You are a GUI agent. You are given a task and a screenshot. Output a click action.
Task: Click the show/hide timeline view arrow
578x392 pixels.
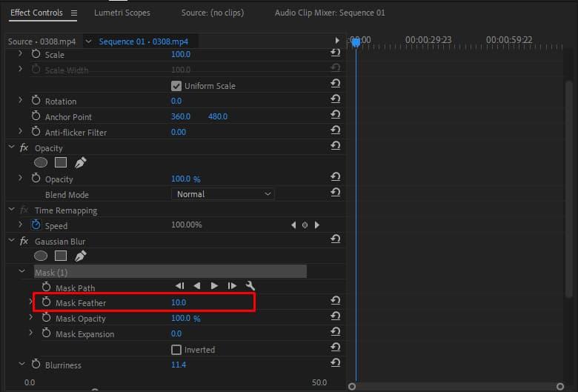coord(337,41)
